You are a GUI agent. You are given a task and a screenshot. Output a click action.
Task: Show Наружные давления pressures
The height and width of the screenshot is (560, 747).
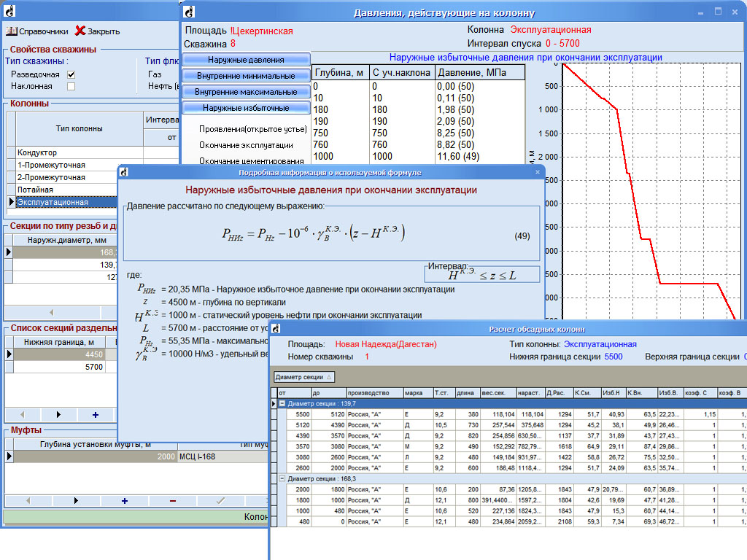point(246,60)
